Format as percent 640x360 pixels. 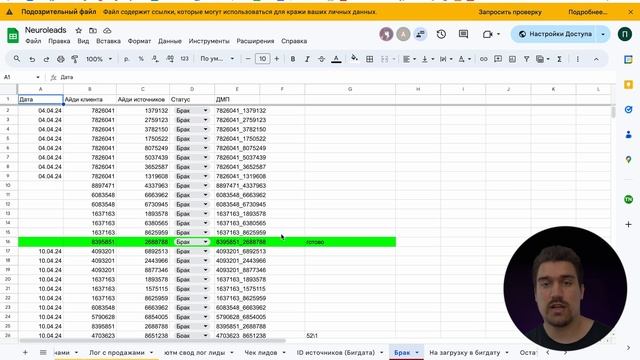[141, 59]
